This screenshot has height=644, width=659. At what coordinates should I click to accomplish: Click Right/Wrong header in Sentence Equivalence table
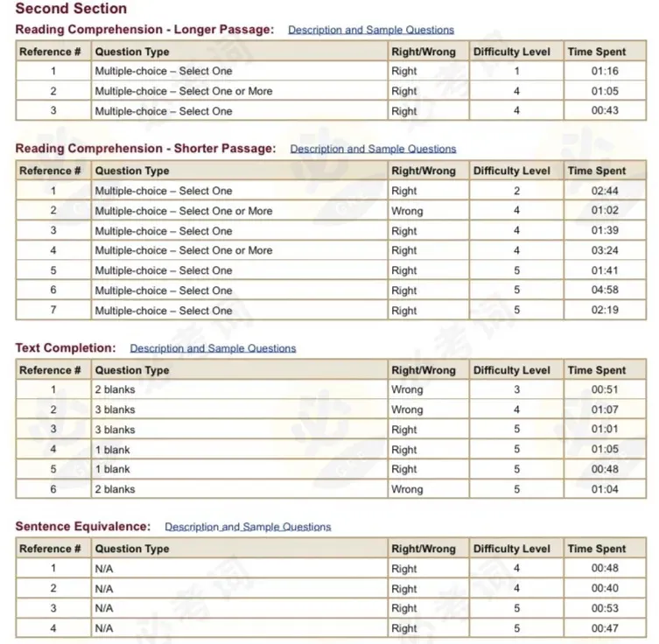(x=424, y=549)
